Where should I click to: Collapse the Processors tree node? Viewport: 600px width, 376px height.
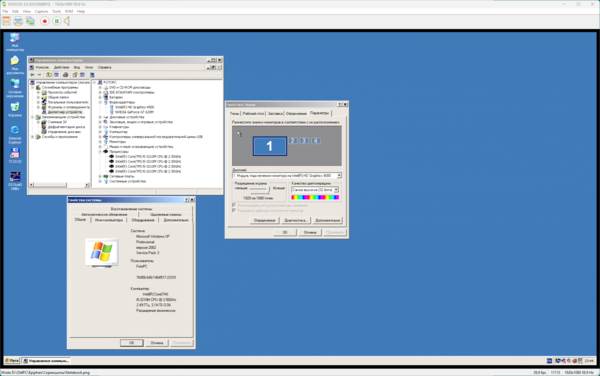(x=100, y=151)
